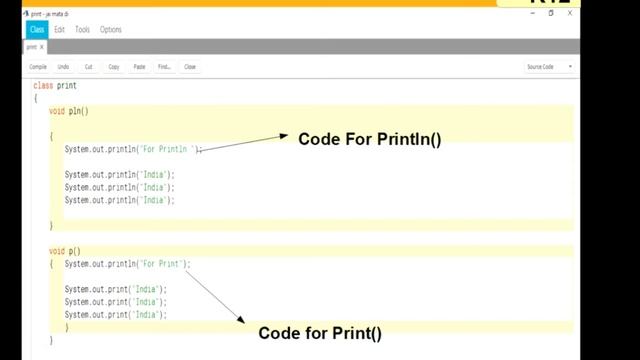Screen dimensions: 640x360
Task: Click the 'void pln()' method header
Action: [69, 111]
